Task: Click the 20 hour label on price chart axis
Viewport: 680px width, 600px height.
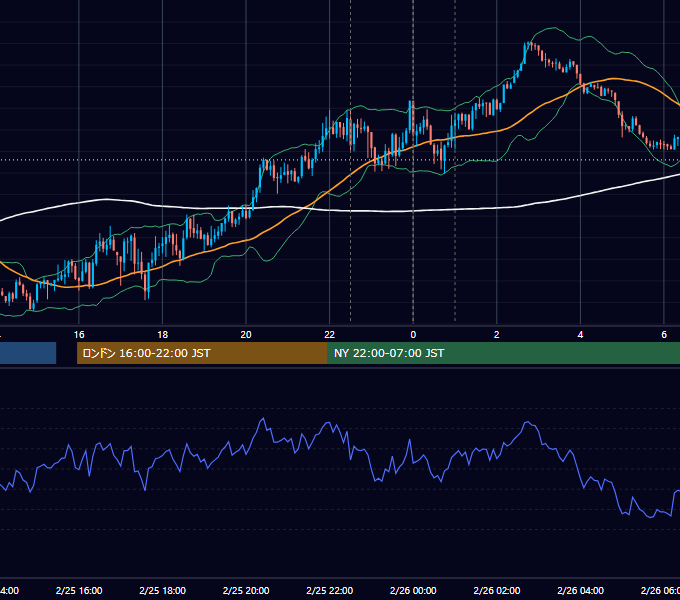Action: point(246,335)
